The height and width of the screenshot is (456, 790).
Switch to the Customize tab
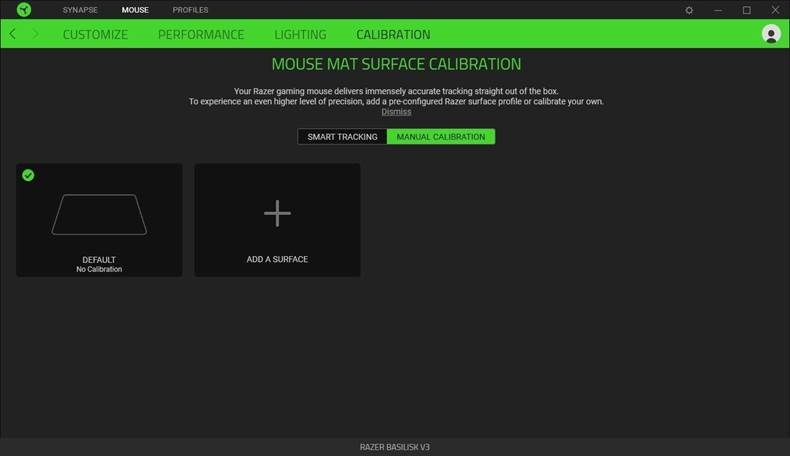(95, 34)
